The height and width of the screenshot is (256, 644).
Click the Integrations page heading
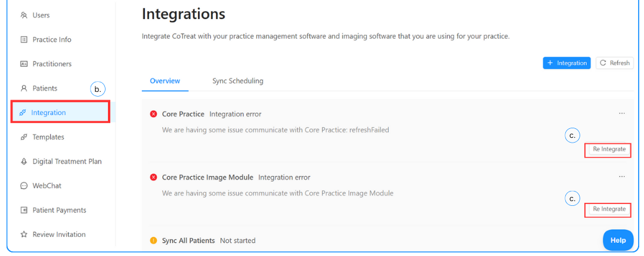pos(184,14)
